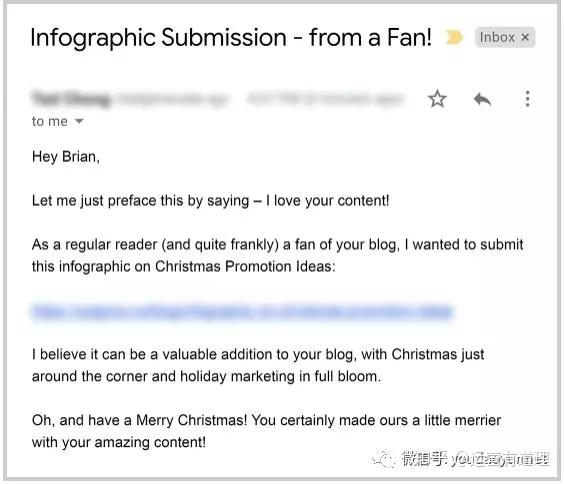The height and width of the screenshot is (484, 564).
Task: Click the Reply arrow icon
Action: pos(482,99)
